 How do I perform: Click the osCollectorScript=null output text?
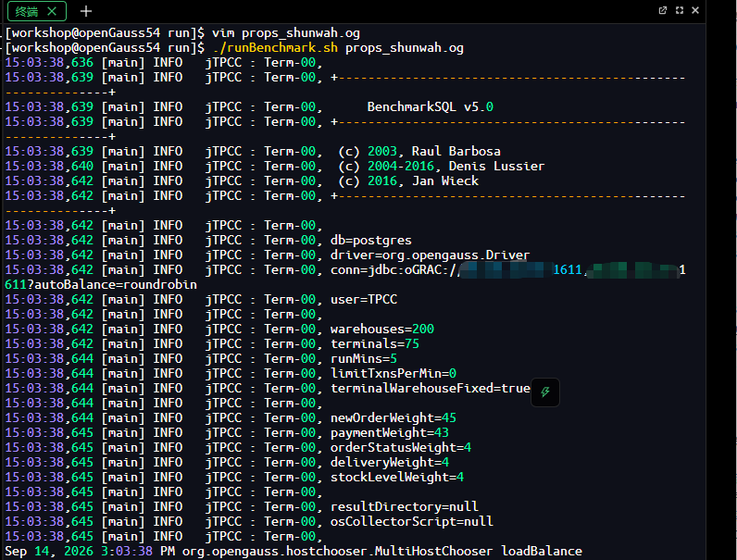tap(412, 521)
